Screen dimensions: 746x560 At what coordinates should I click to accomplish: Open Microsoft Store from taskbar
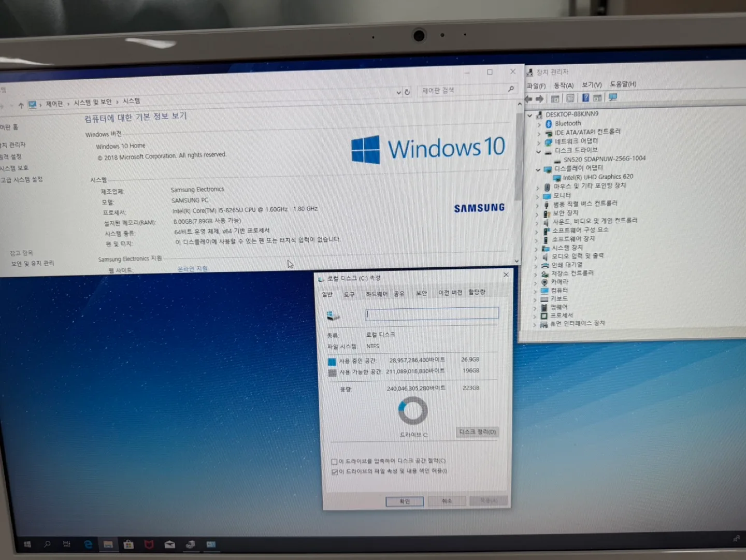(x=128, y=544)
